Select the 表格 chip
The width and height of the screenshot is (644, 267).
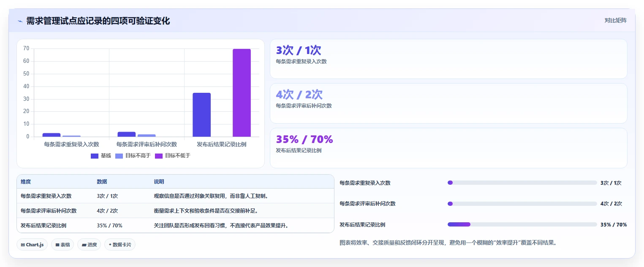[x=62, y=245]
